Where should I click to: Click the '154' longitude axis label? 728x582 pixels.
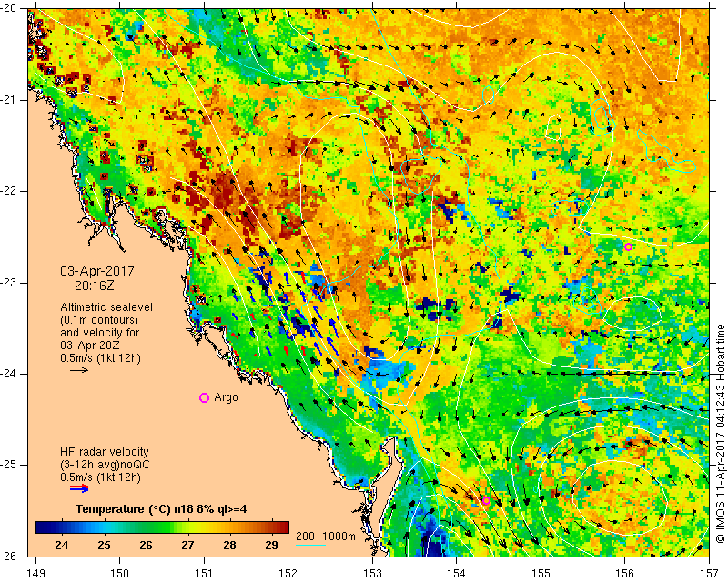pyautogui.click(x=457, y=574)
